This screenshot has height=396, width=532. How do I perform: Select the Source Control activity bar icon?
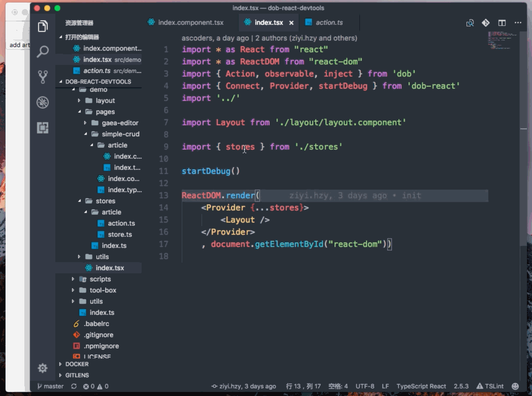[x=43, y=76]
